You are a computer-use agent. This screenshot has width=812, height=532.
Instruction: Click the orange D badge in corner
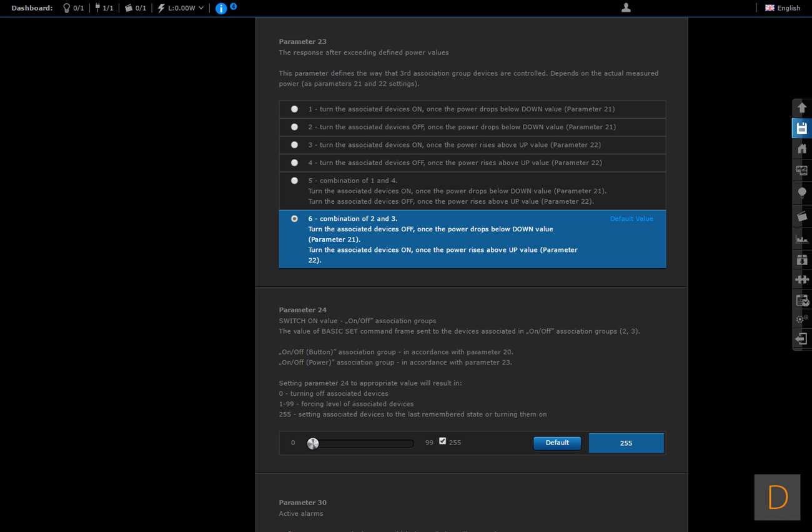pyautogui.click(x=777, y=497)
